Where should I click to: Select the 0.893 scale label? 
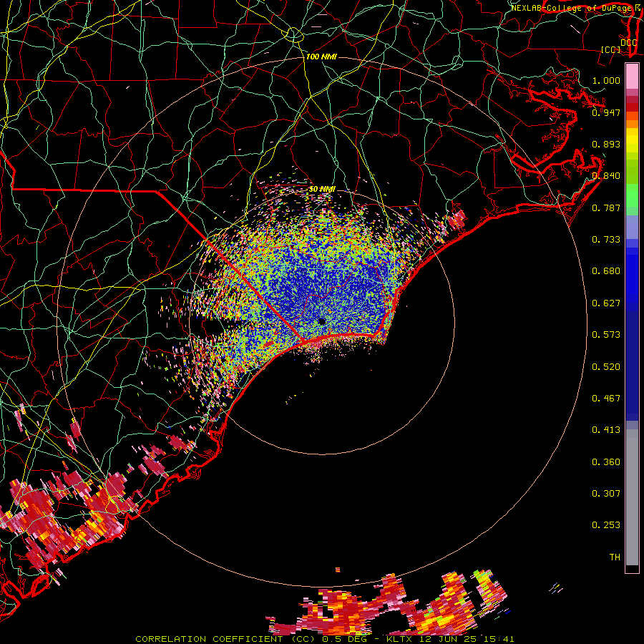tap(606, 144)
